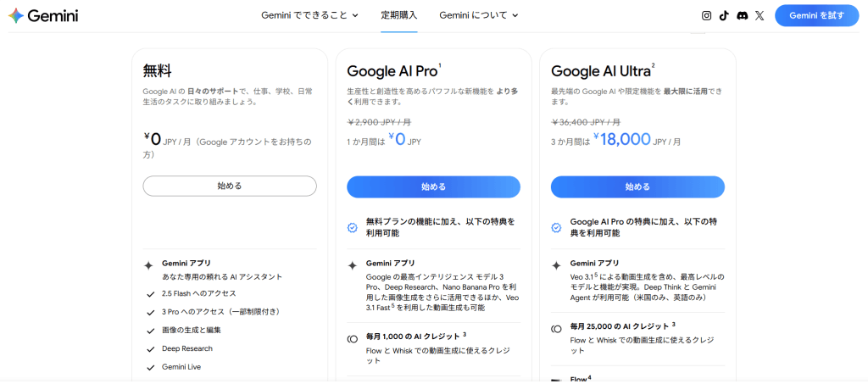This screenshot has width=868, height=384.
Task: Click the verified badge icon under Google AI Ultra
Action: 556,227
